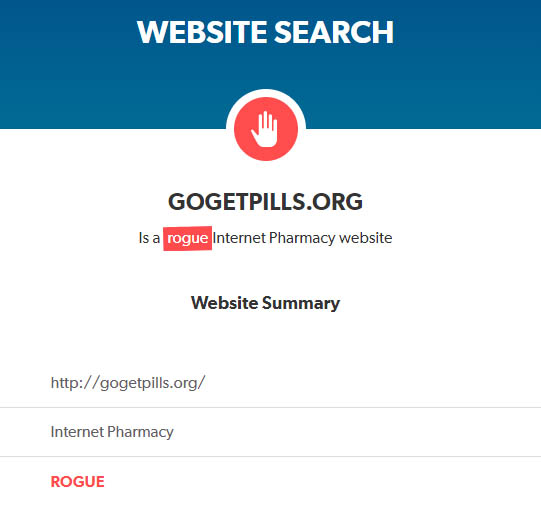Select the GOGETPILLS.ORG domain title
The image size is (541, 508).
pyautogui.click(x=265, y=202)
